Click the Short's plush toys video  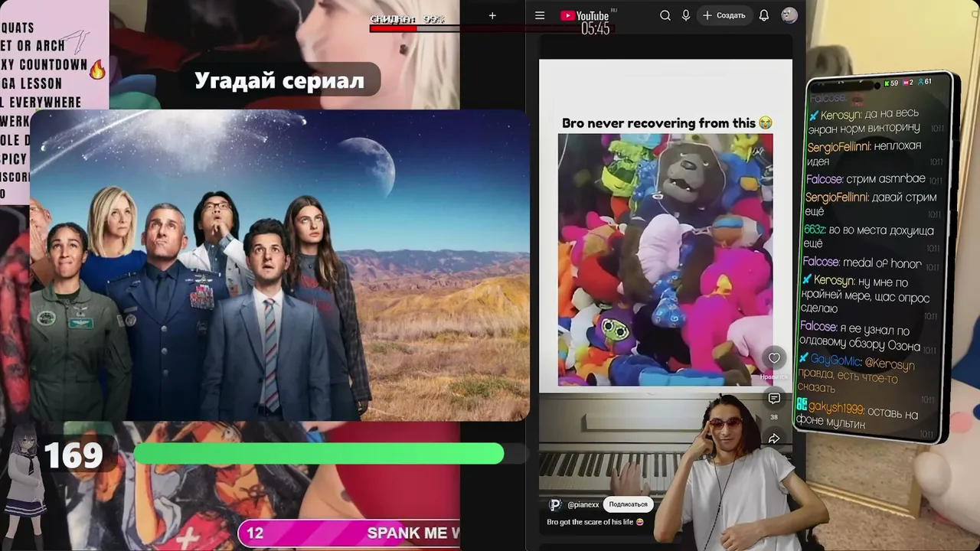(x=665, y=260)
